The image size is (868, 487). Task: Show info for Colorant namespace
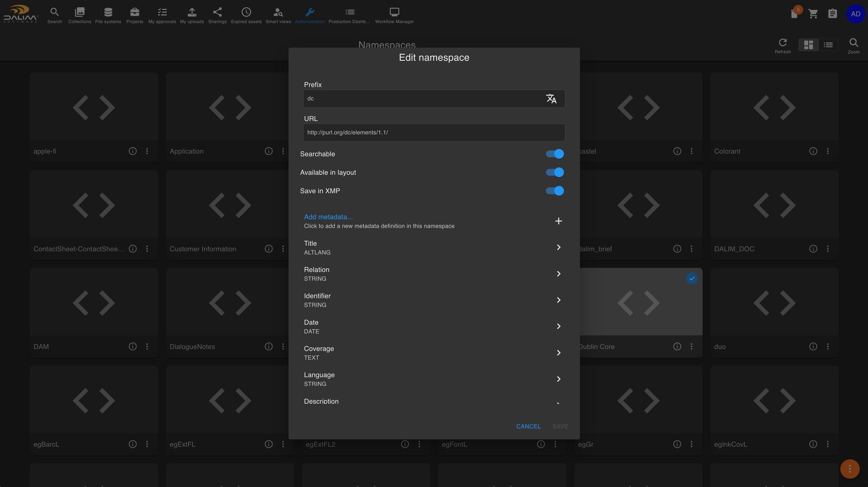[813, 151]
